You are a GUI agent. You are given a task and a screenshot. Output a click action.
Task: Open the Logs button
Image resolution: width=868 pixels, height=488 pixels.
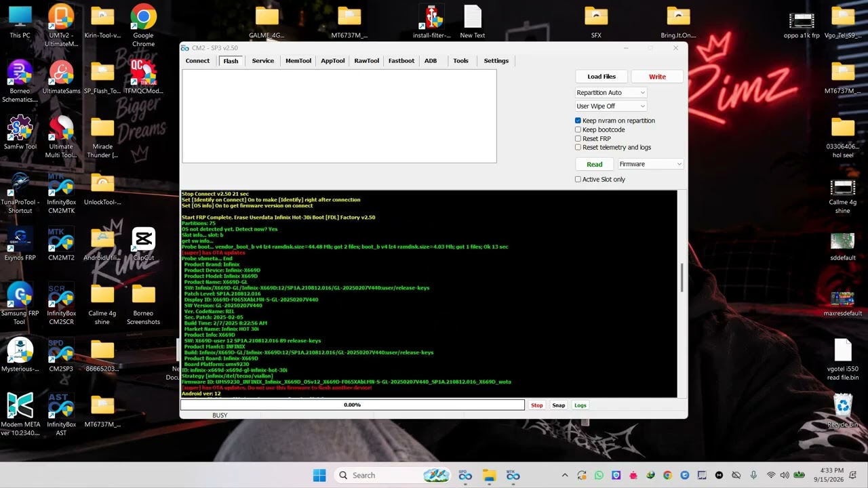tap(580, 405)
